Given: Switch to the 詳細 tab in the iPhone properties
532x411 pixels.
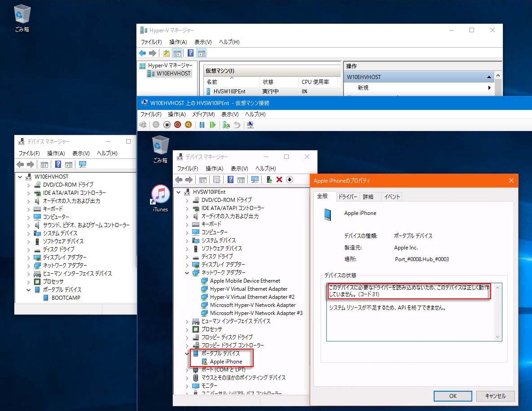Looking at the screenshot, I should 368,197.
